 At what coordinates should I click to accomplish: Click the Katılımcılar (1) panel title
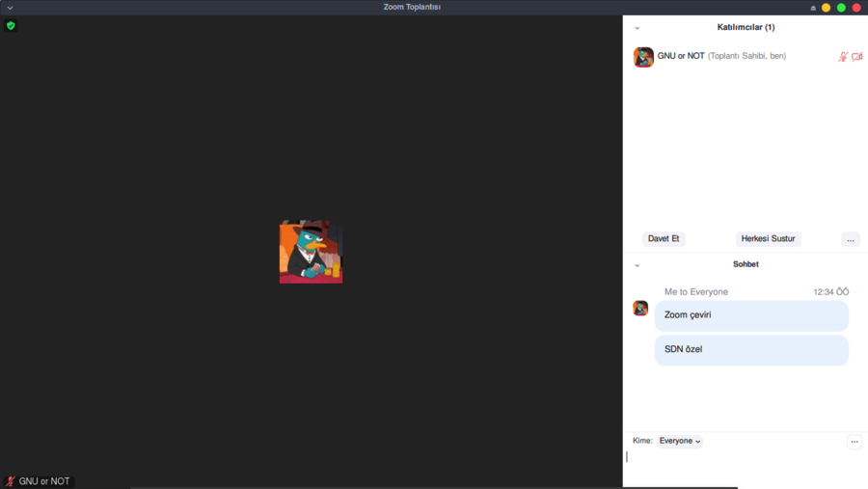pos(746,27)
